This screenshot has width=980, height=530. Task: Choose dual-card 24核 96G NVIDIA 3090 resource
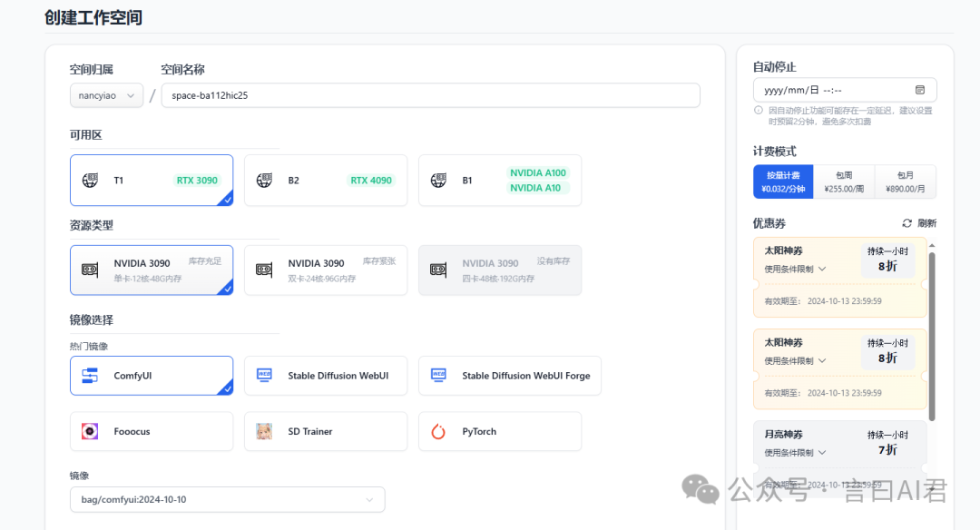(326, 270)
